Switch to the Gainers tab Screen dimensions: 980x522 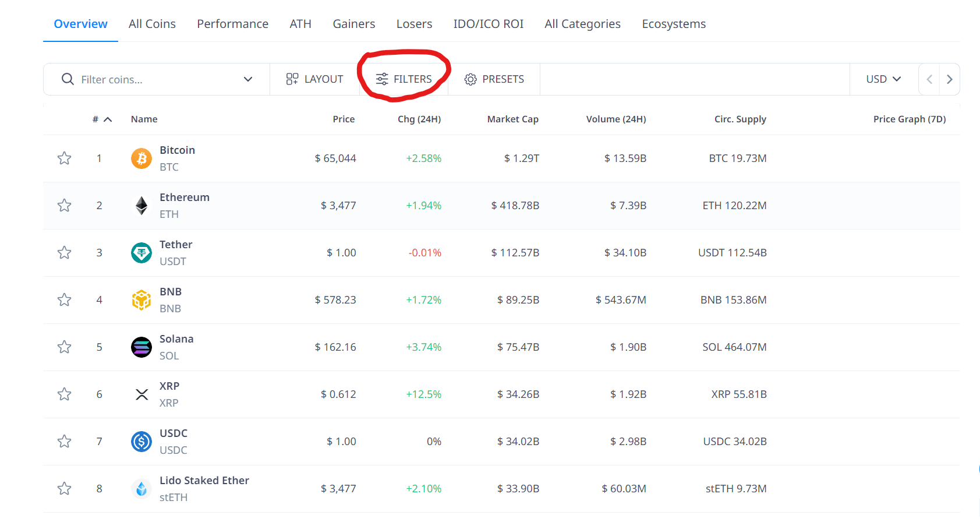point(353,24)
